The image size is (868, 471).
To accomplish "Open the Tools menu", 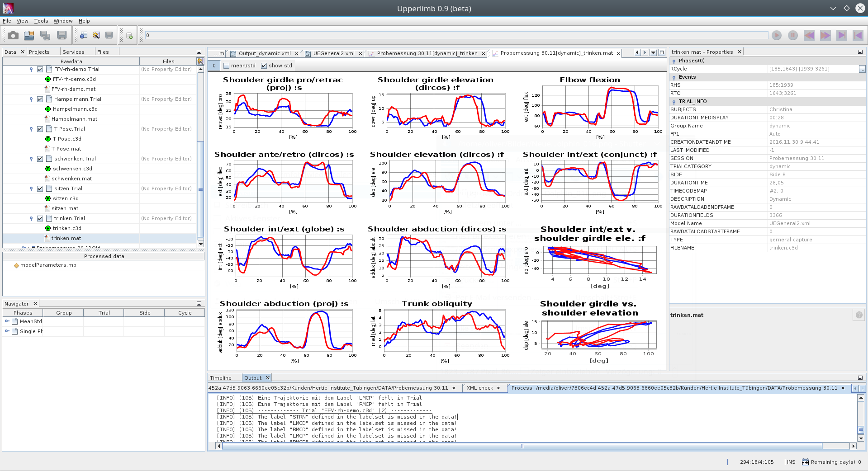I will tap(41, 21).
